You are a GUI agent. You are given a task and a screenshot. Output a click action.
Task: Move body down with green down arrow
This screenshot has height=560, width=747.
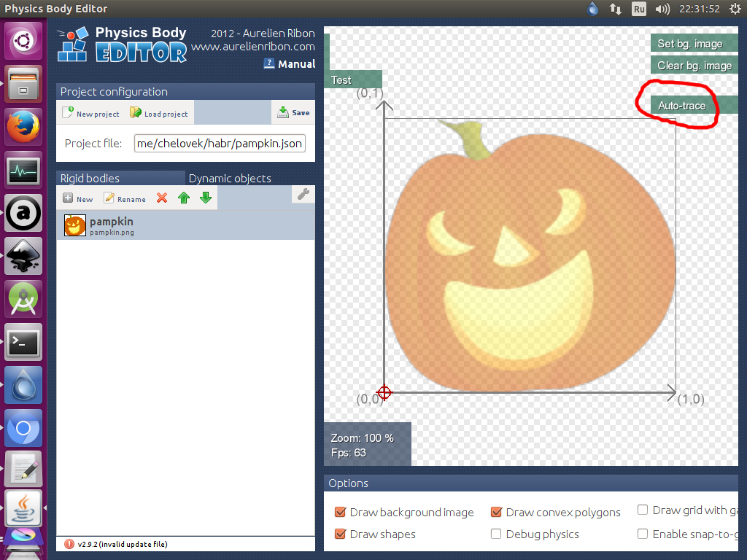(x=206, y=198)
